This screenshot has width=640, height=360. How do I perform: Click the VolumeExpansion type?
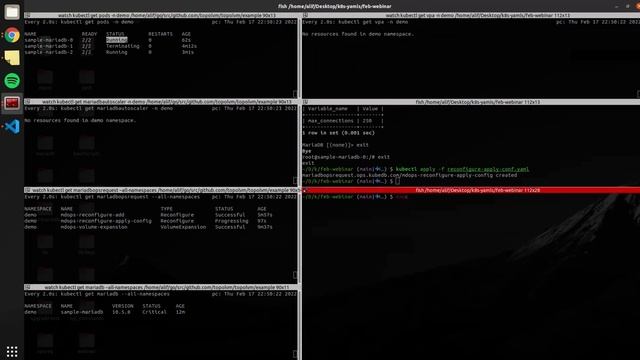(183, 227)
